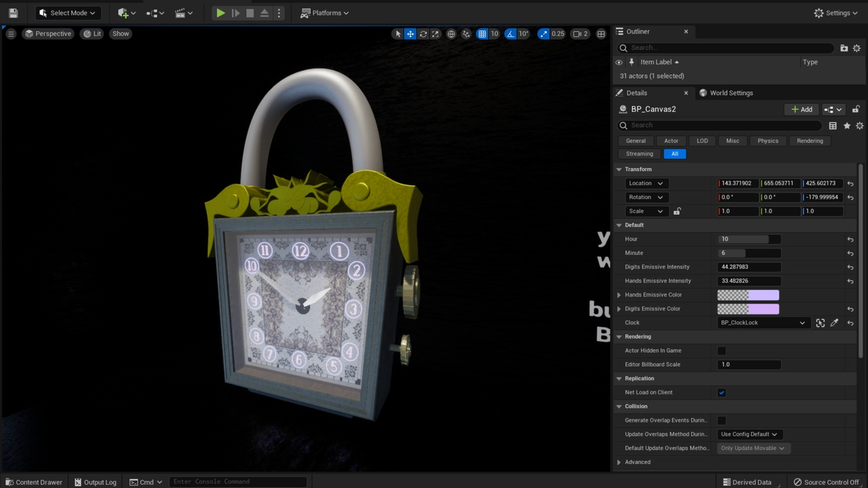Open the Blueprint options dropdown beside Add

pyautogui.click(x=833, y=110)
